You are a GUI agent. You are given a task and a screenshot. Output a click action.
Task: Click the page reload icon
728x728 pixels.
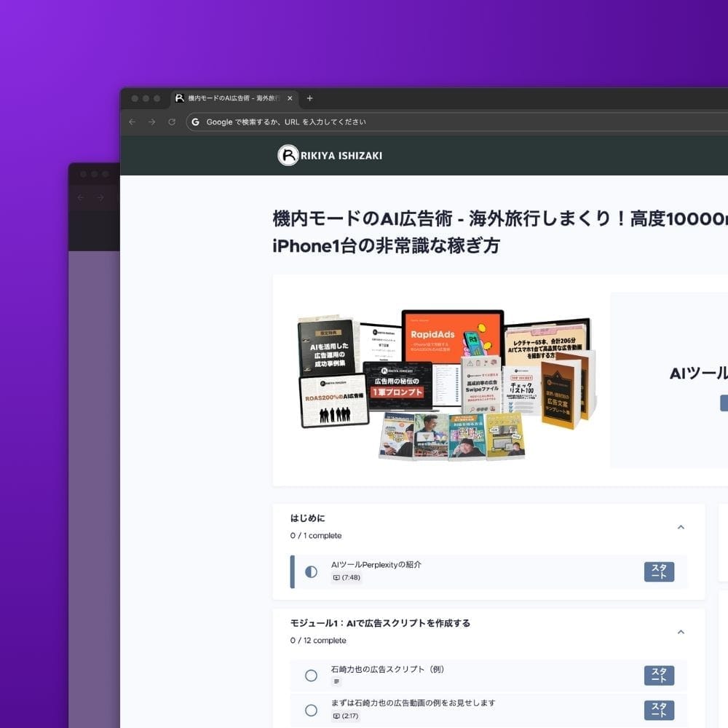172,122
